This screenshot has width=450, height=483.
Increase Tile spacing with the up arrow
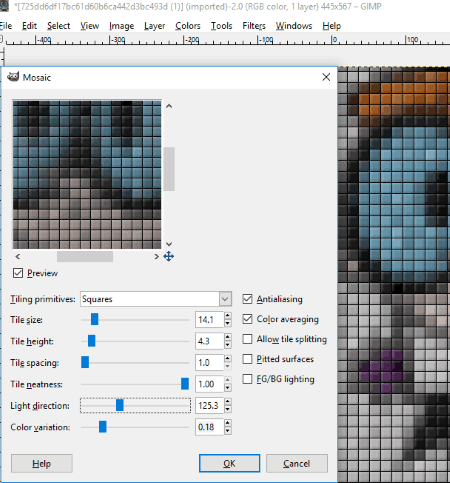click(x=228, y=359)
